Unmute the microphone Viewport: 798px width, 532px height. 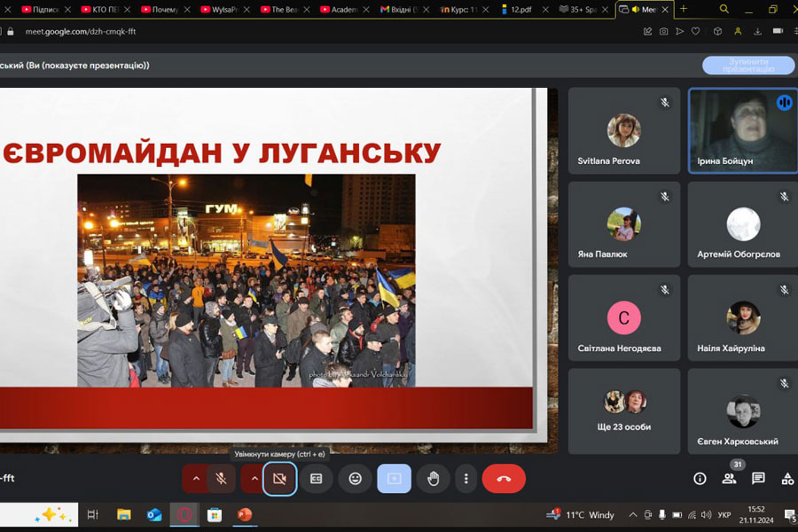coord(222,479)
